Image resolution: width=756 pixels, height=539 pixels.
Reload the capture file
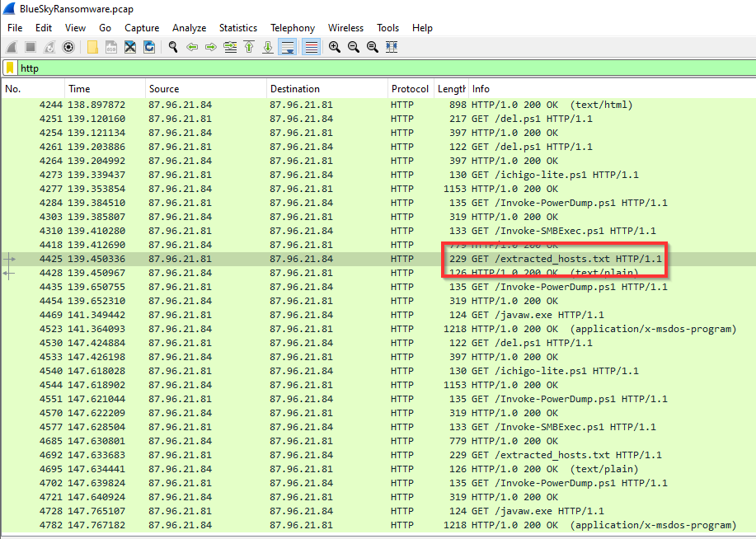coord(149,47)
